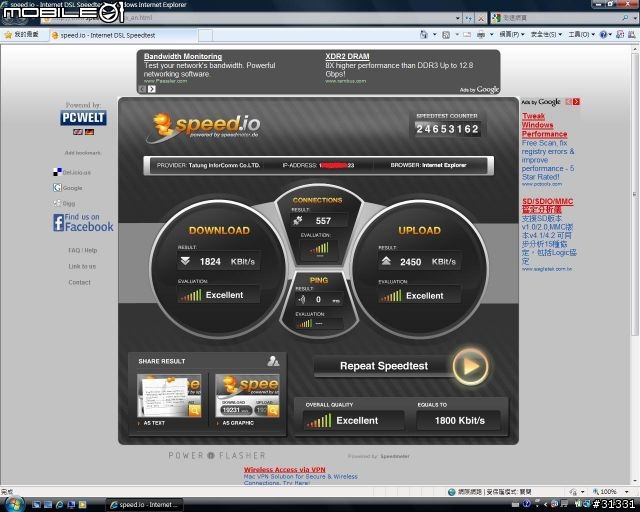Screen dimensions: 640x512
Task: Click the address bar Refresh button
Action: coord(469,18)
